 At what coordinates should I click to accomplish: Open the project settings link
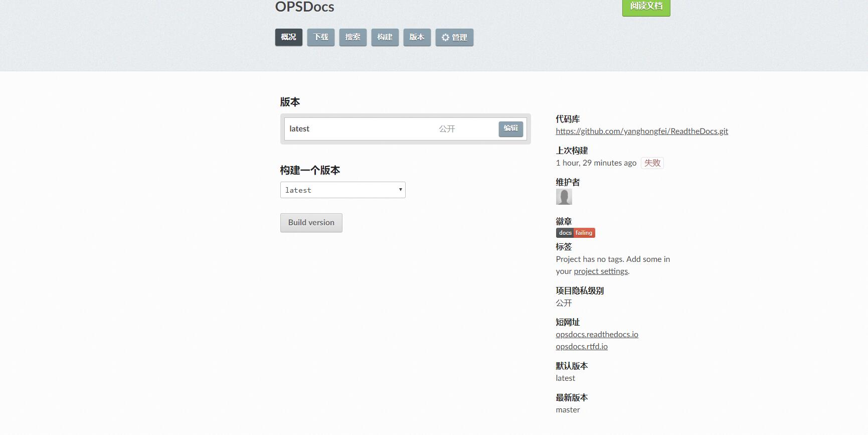pos(601,271)
